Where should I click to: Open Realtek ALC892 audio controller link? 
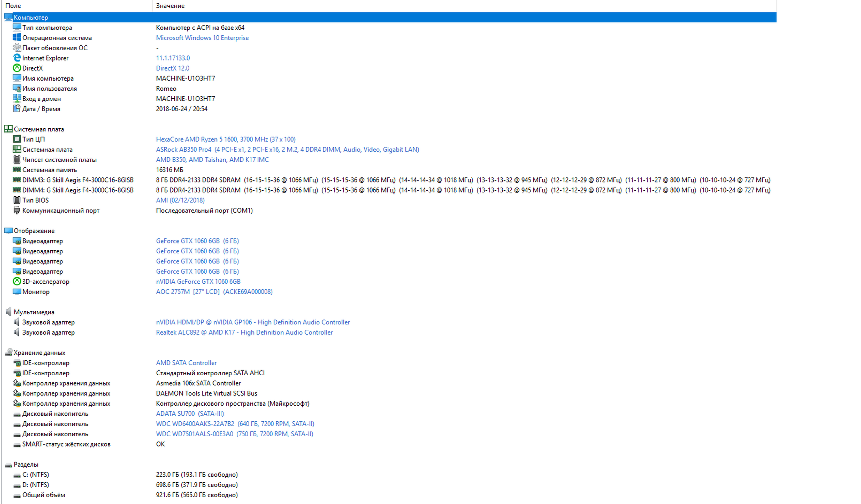tap(244, 332)
